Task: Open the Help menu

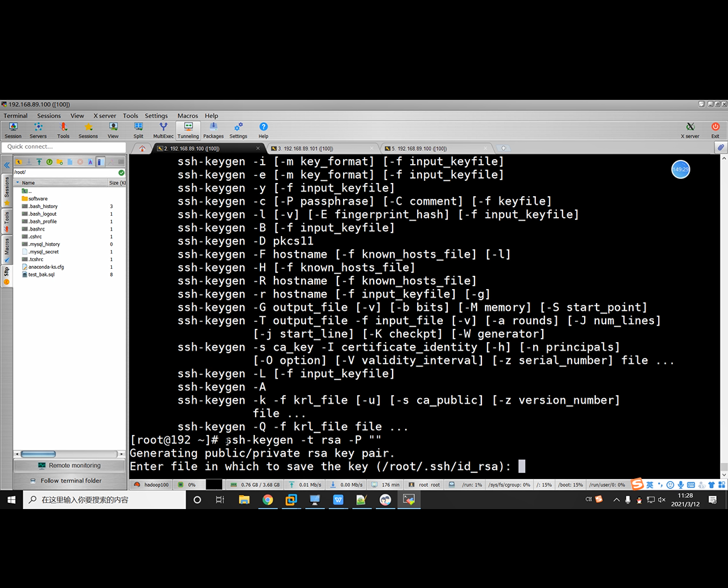Action: tap(211, 115)
